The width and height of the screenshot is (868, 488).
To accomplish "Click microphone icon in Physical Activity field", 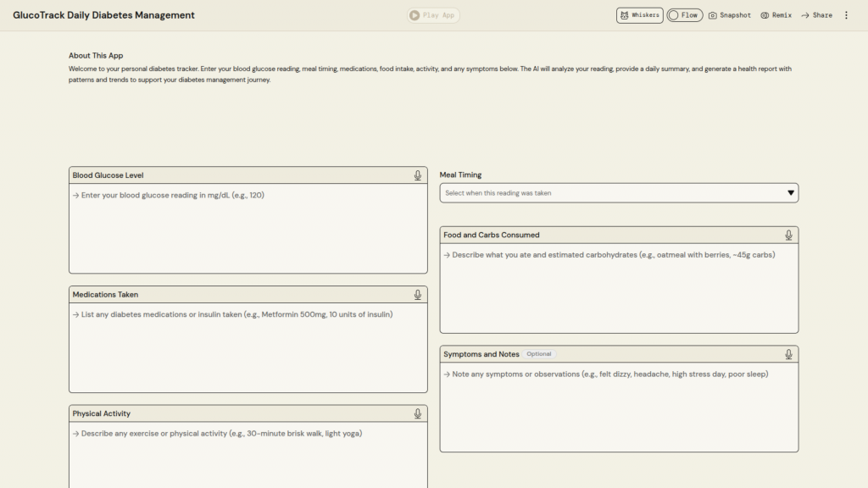I will click(x=418, y=413).
